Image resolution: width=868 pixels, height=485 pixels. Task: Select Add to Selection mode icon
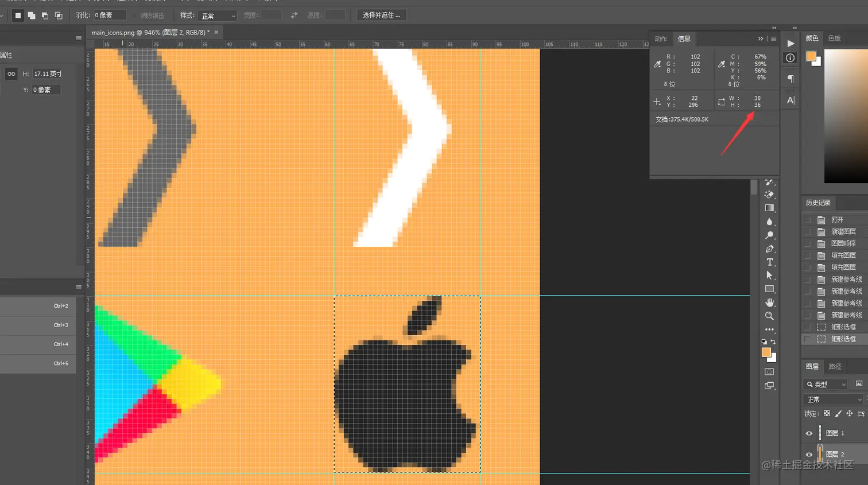(x=32, y=15)
